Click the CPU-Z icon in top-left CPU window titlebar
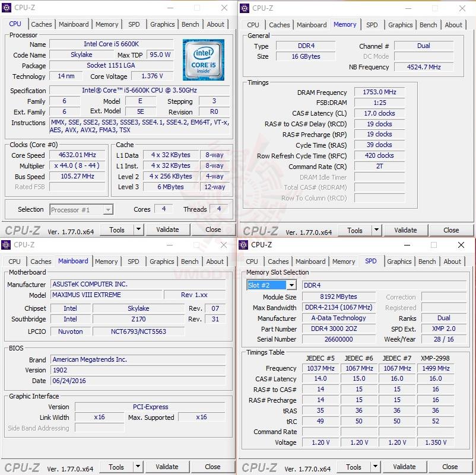 [x=7, y=8]
